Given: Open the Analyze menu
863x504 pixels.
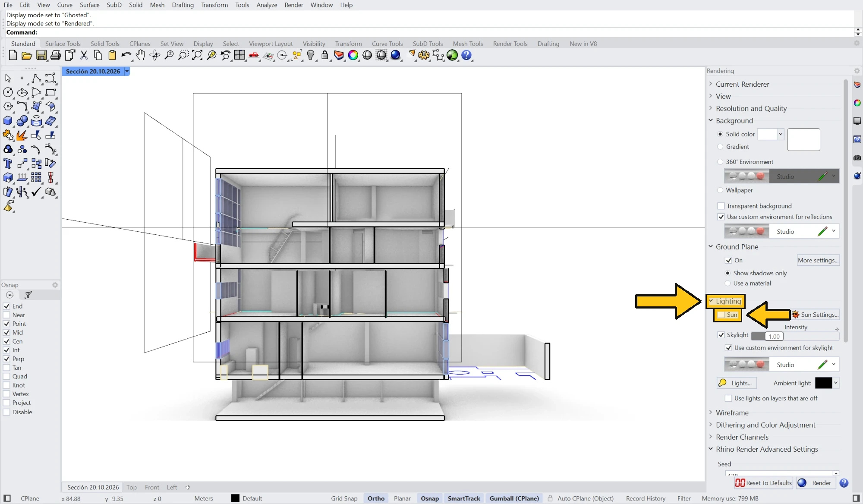Looking at the screenshot, I should (267, 5).
